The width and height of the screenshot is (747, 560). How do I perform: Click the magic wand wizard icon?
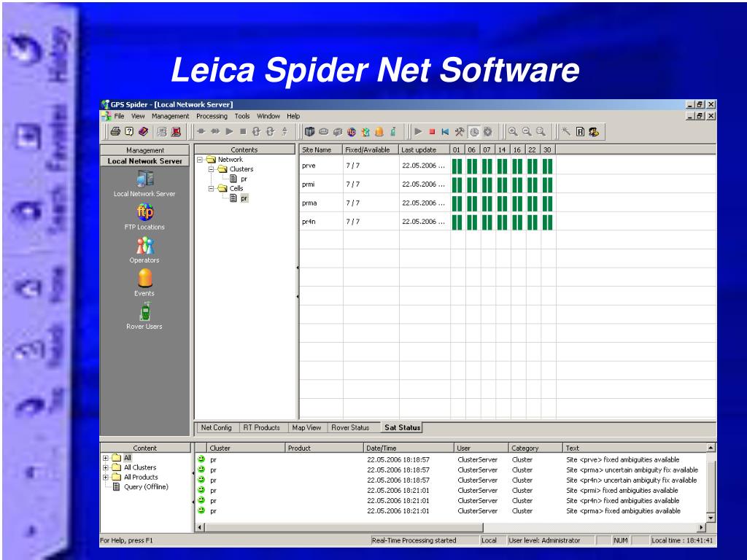[566, 131]
